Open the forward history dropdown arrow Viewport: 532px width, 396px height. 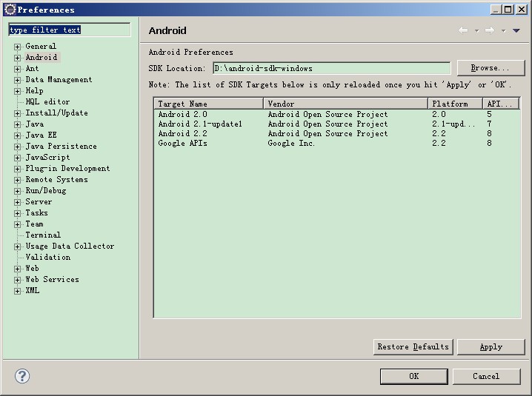pyautogui.click(x=504, y=31)
